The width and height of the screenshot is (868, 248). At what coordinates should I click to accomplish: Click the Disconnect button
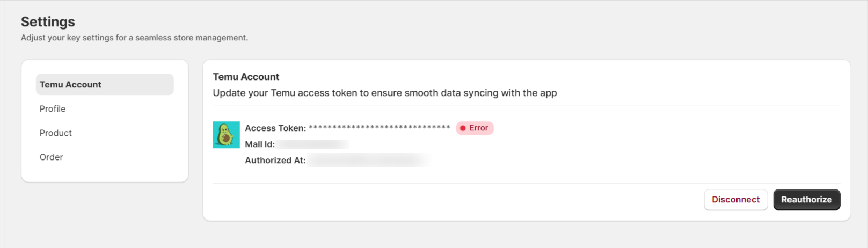pos(735,200)
